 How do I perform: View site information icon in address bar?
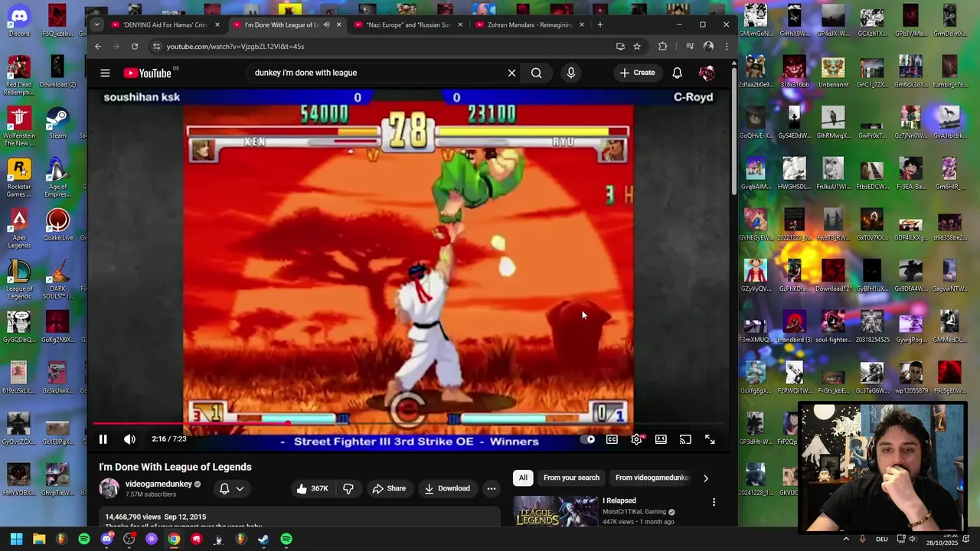coord(156,47)
